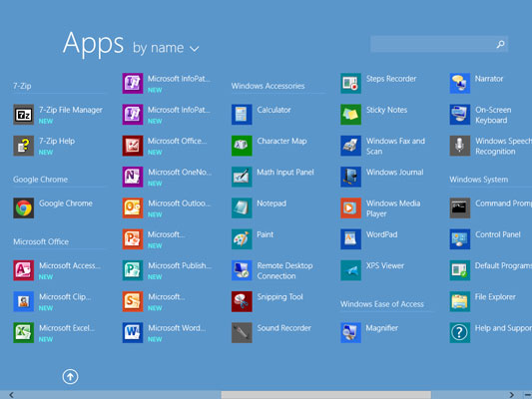This screenshot has height=399, width=532.
Task: Select the 7-Zip group header
Action: (22, 86)
